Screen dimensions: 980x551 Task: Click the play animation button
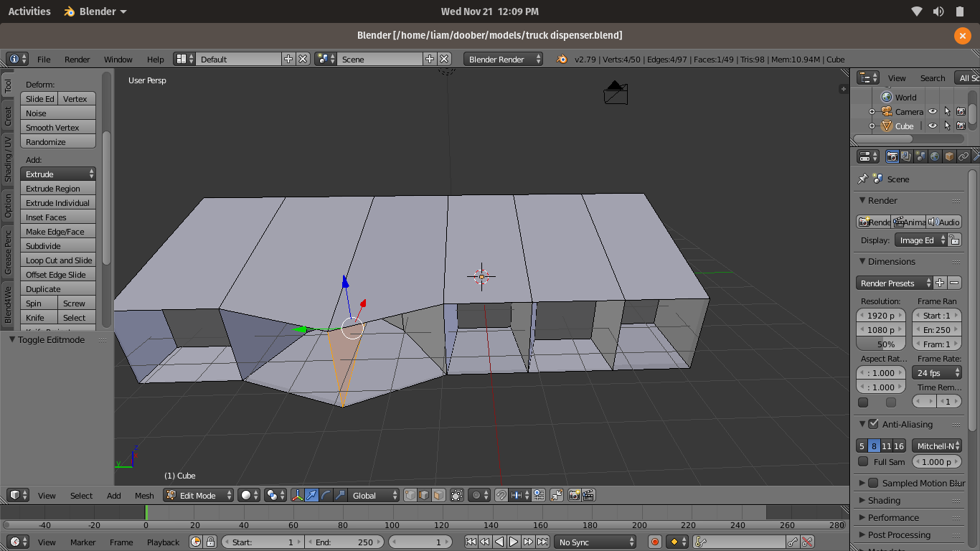coord(514,542)
